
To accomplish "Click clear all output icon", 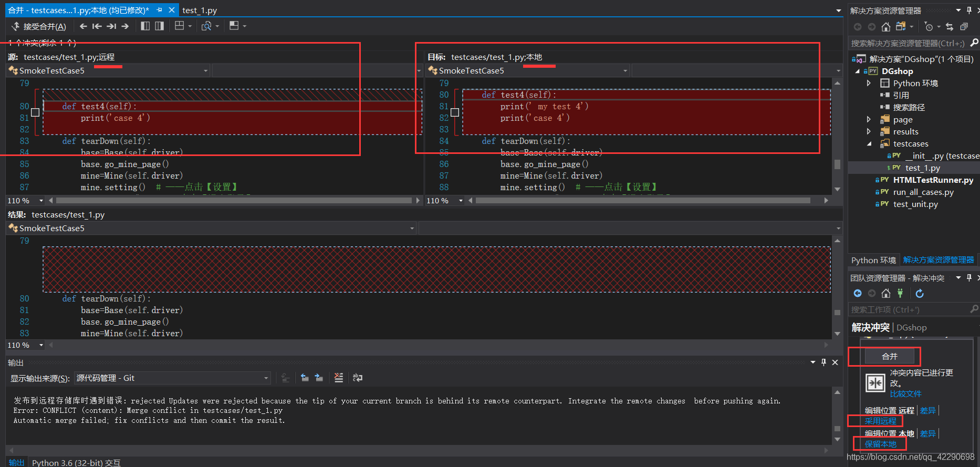I will pyautogui.click(x=339, y=378).
